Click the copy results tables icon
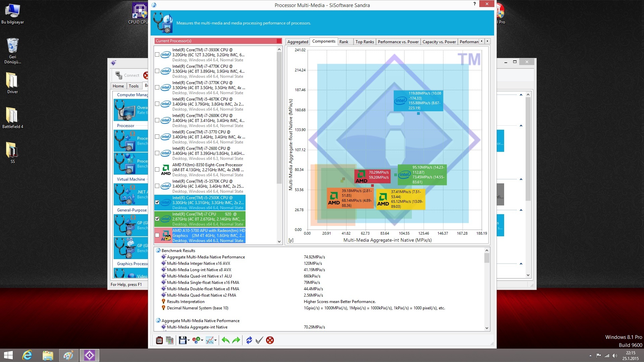Viewport: 644px width, 362px height. tap(170, 341)
